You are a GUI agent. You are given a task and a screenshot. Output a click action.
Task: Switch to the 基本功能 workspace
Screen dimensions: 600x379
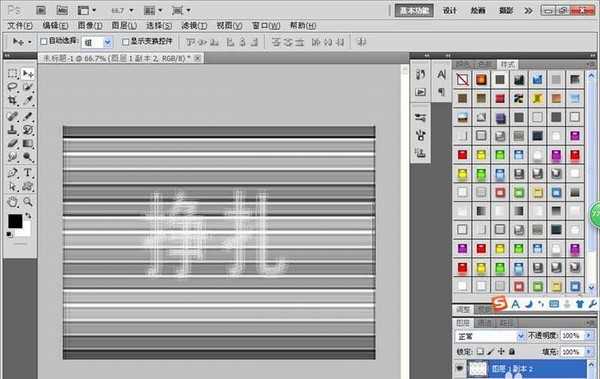[x=414, y=10]
